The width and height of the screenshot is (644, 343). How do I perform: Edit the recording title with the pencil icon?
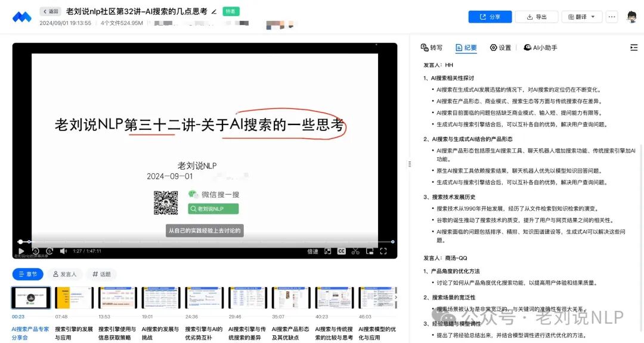click(x=214, y=12)
